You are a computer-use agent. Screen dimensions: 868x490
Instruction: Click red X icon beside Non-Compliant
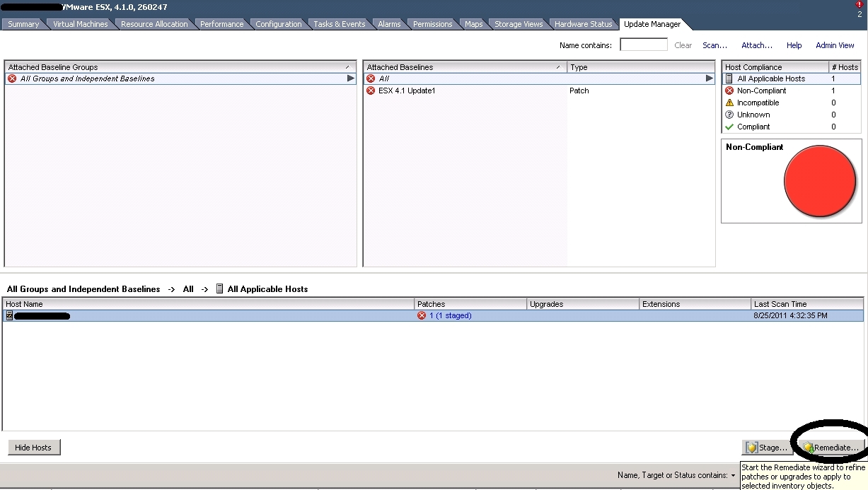pyautogui.click(x=729, y=91)
